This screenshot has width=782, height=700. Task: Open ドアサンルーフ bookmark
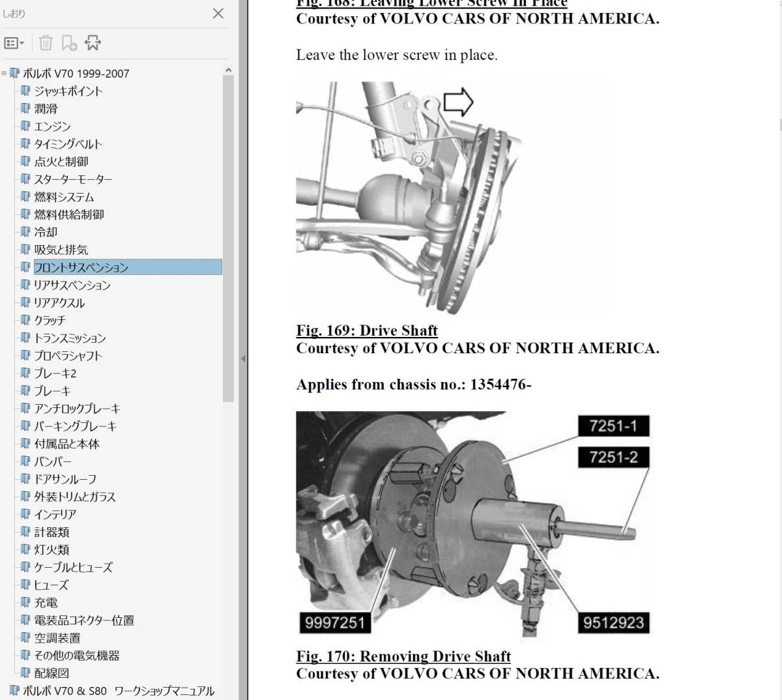tap(65, 478)
